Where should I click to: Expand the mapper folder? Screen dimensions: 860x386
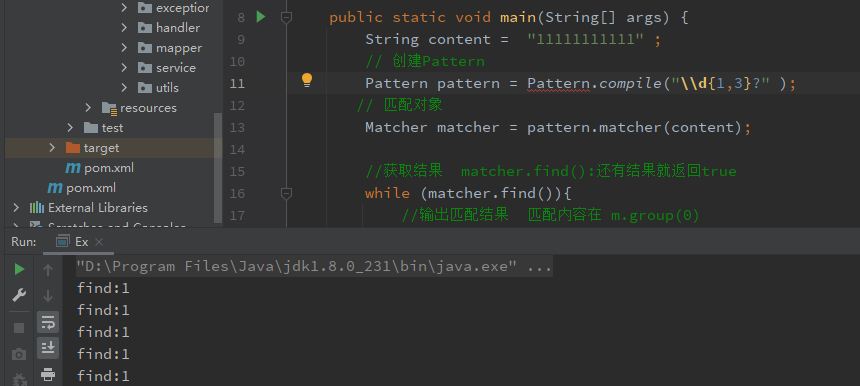coord(125,48)
